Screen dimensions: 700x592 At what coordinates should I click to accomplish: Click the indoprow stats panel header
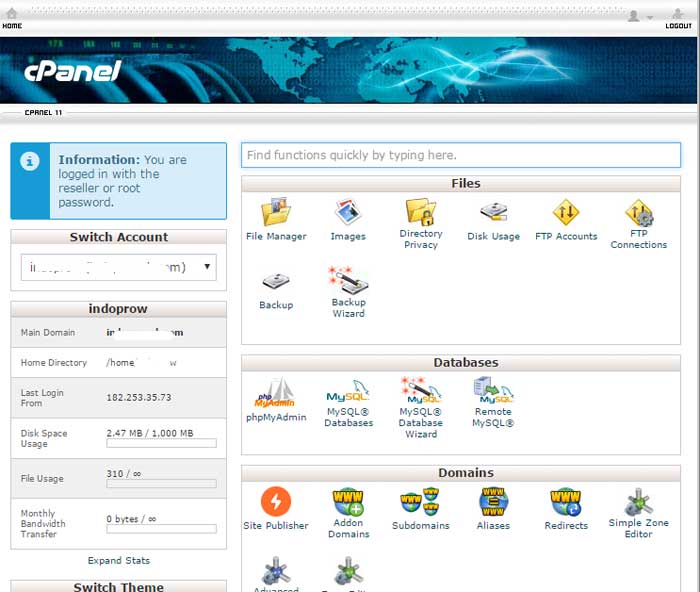pos(119,309)
